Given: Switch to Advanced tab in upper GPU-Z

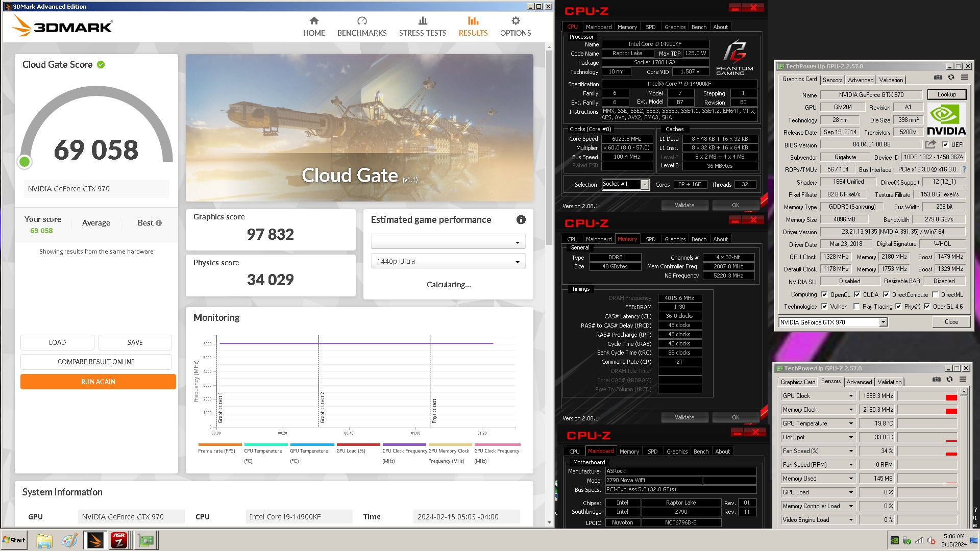Looking at the screenshot, I should [x=861, y=80].
